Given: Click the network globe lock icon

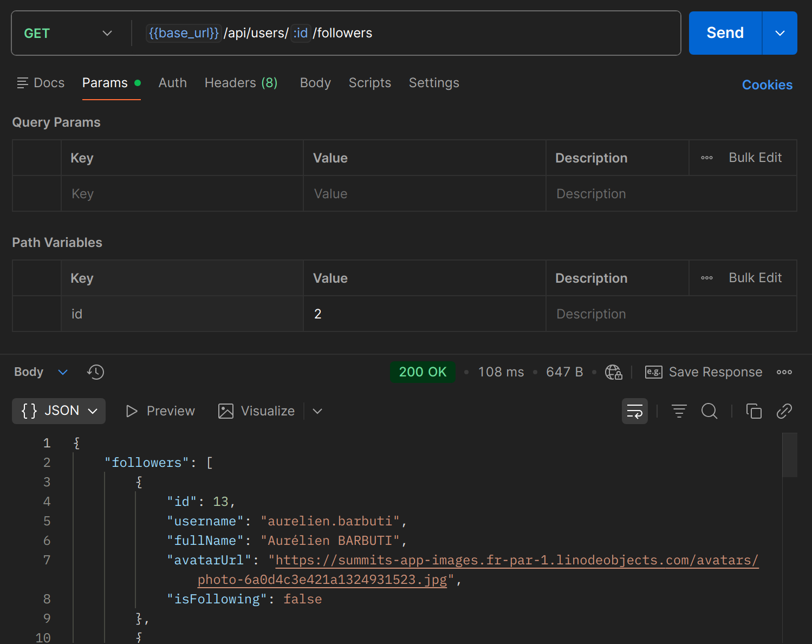Looking at the screenshot, I should [x=613, y=372].
